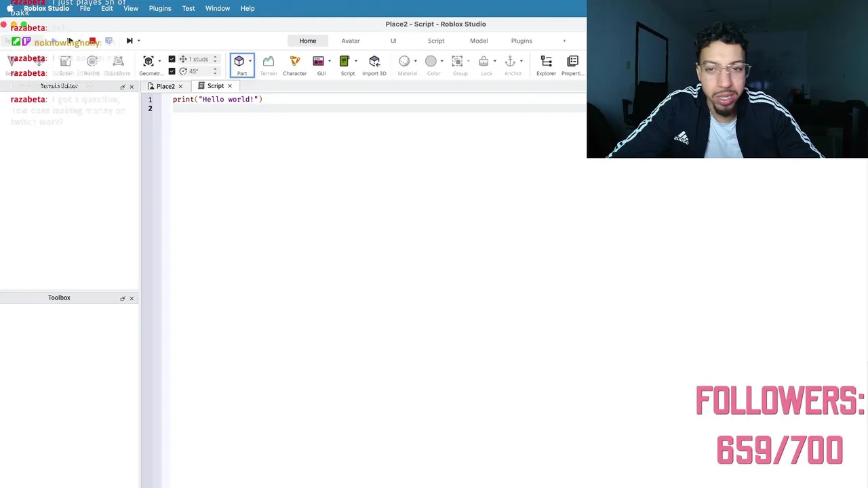
Task: Switch to the Model ribbon tab
Action: pos(479,41)
